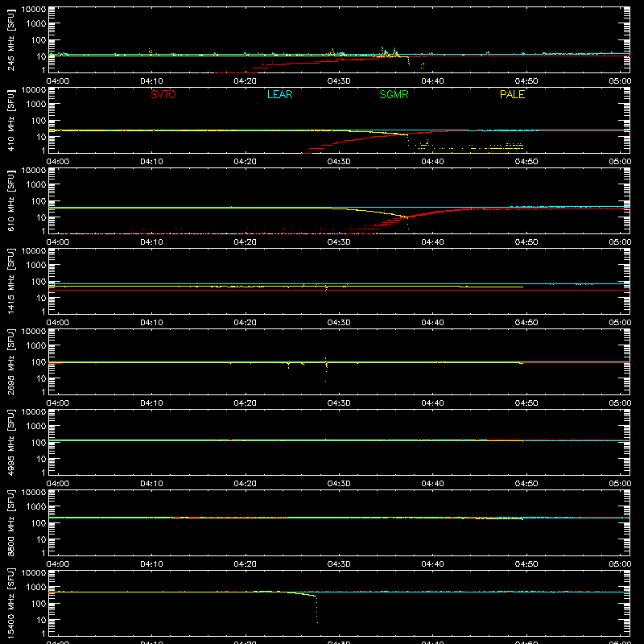Click 05:00 time label below 8800 MHz plot
The height and width of the screenshot is (644, 644).
tap(620, 564)
